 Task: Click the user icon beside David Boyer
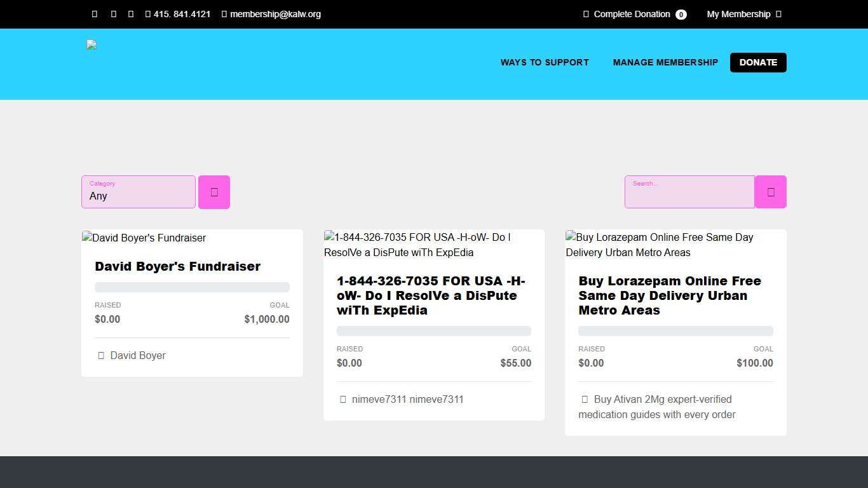point(101,356)
